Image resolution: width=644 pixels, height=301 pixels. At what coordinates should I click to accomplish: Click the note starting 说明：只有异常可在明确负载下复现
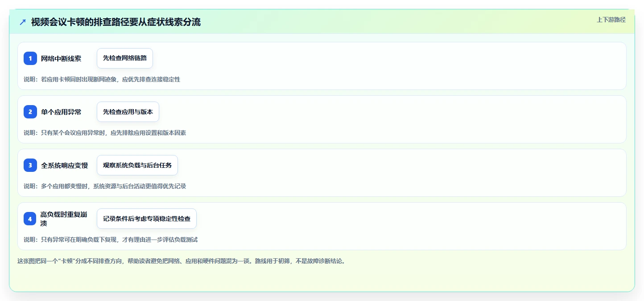(x=111, y=240)
